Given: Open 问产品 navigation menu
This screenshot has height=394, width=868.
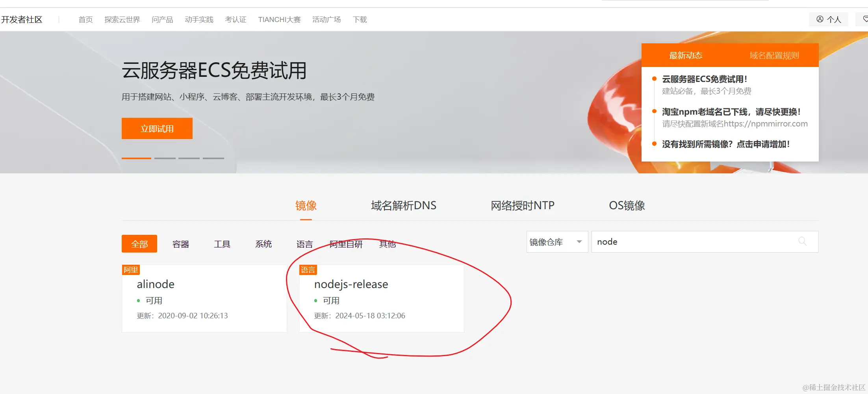Looking at the screenshot, I should pos(162,19).
